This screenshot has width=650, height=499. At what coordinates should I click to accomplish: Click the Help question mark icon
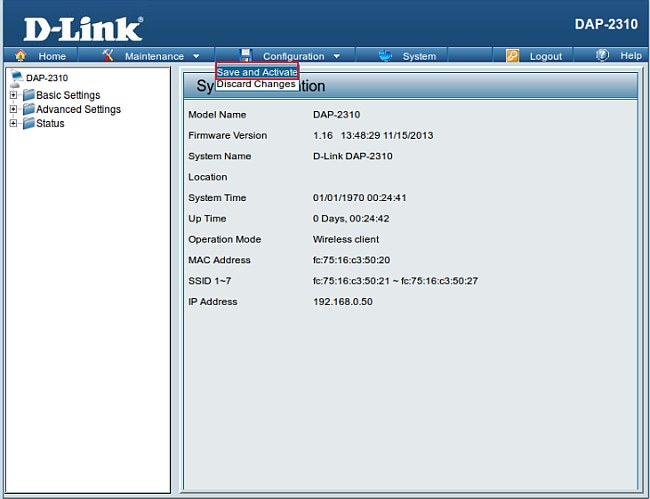602,56
